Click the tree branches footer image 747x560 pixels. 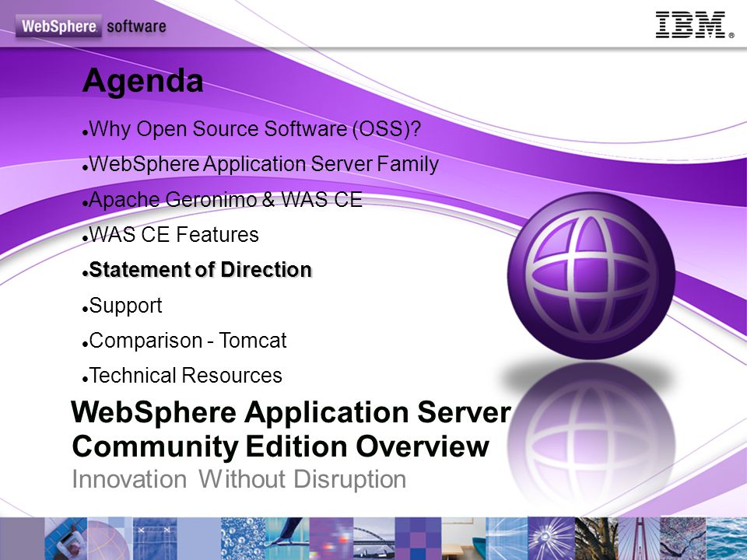pos(596,538)
